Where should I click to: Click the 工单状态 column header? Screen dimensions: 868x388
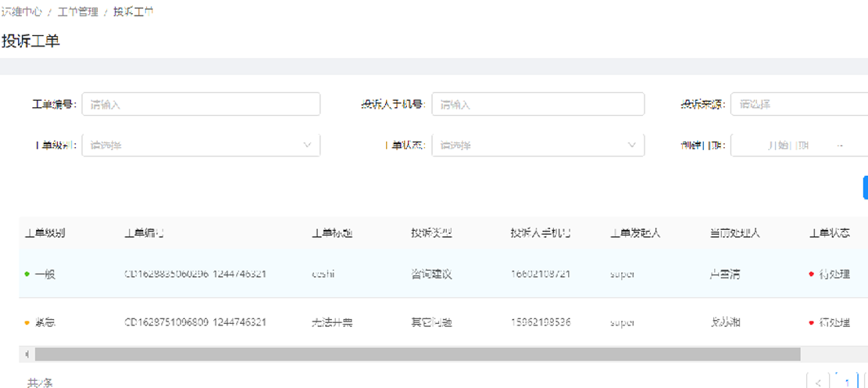(x=830, y=233)
